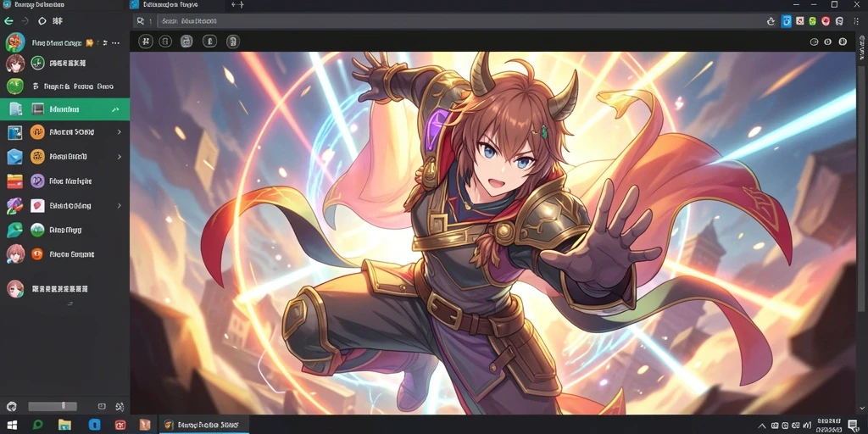868x434 pixels.
Task: Click the red and yellow card icon
Action: (14, 181)
